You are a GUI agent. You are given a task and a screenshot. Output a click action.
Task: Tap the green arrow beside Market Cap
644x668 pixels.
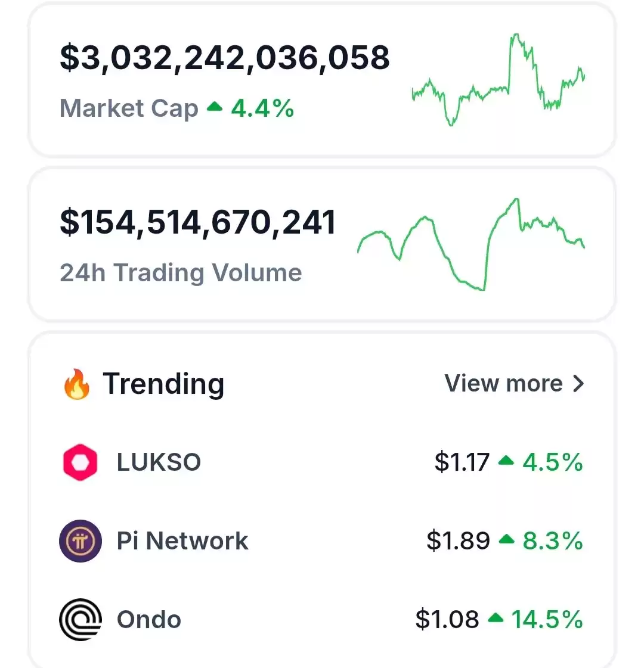(215, 107)
